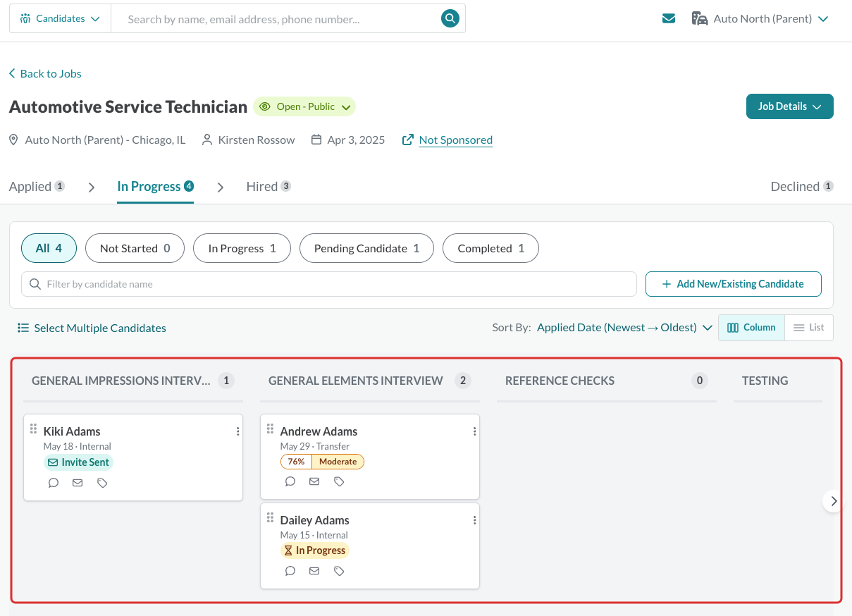Open comments for Dailey Adams
Screen dimensions: 852x616
coord(290,571)
